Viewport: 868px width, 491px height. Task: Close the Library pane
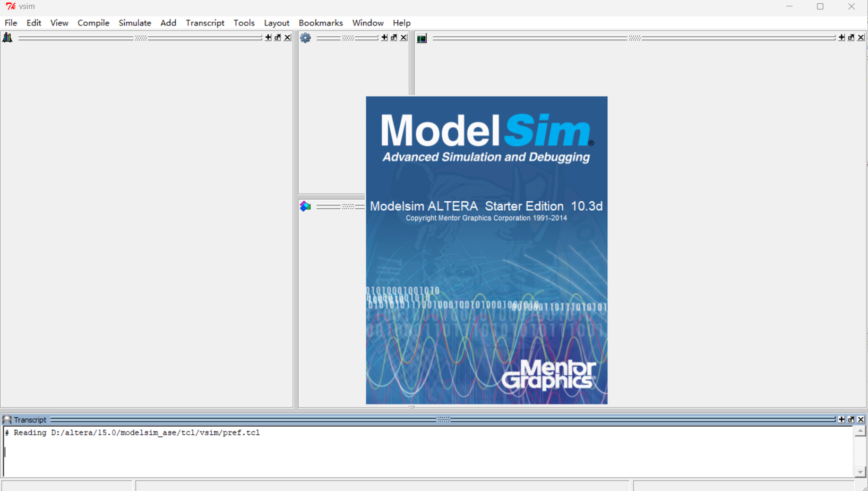coord(287,38)
